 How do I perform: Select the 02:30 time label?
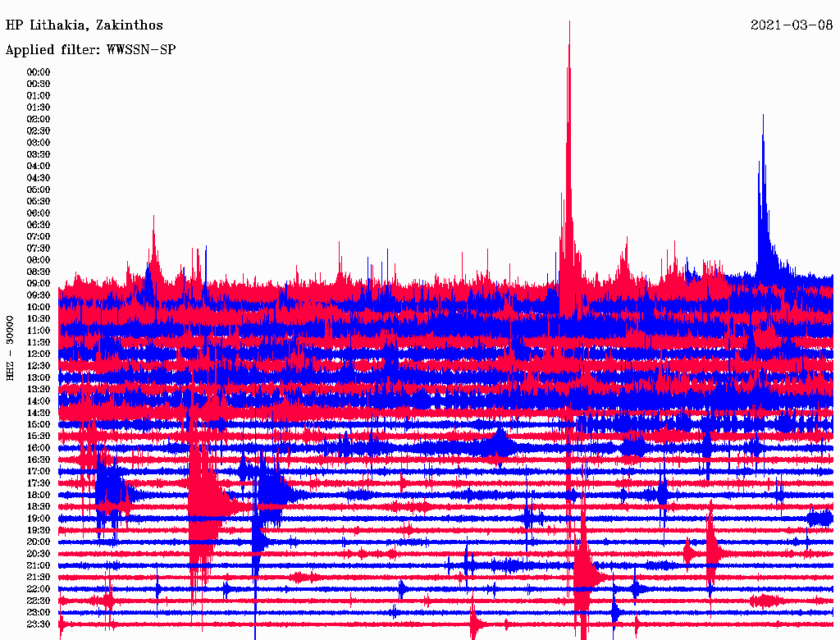click(39, 131)
